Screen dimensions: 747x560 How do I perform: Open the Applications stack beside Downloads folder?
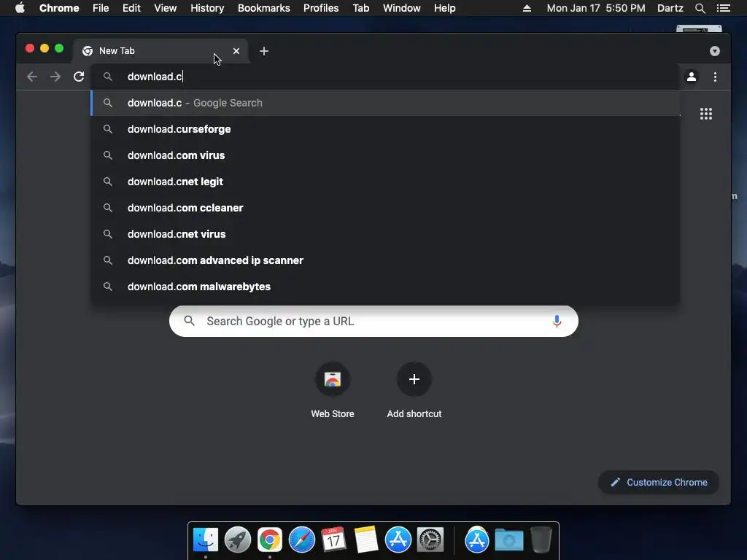click(477, 540)
